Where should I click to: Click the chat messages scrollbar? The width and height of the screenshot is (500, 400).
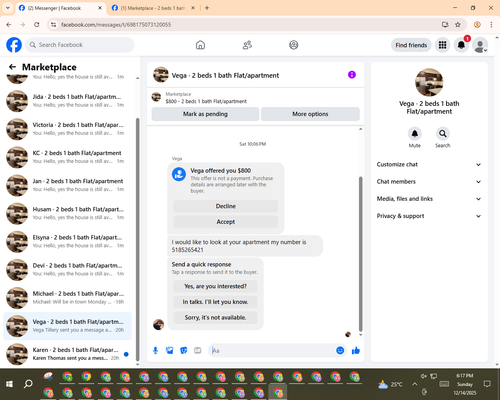(x=360, y=254)
